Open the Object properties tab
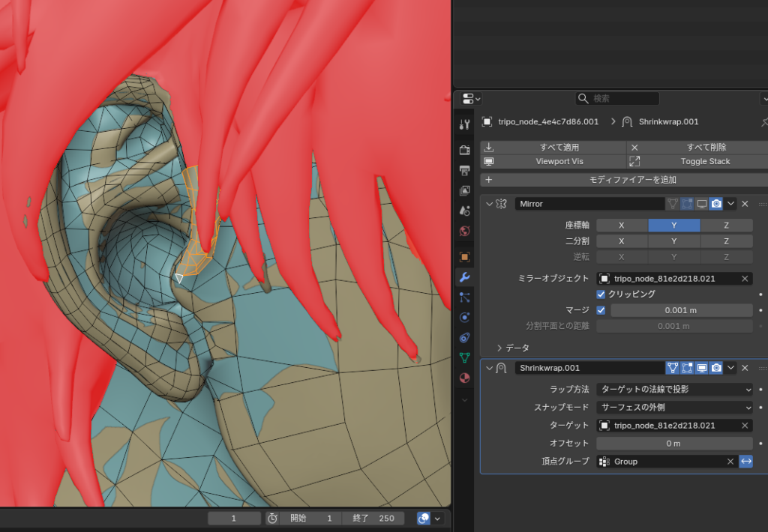This screenshot has height=532, width=768. click(x=464, y=257)
